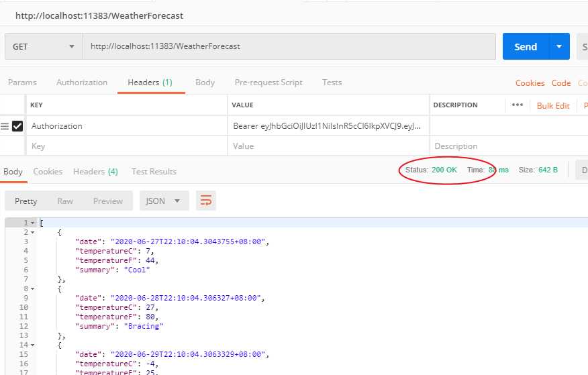Open the response Headers (4) tab
The width and height of the screenshot is (588, 375).
(x=95, y=172)
